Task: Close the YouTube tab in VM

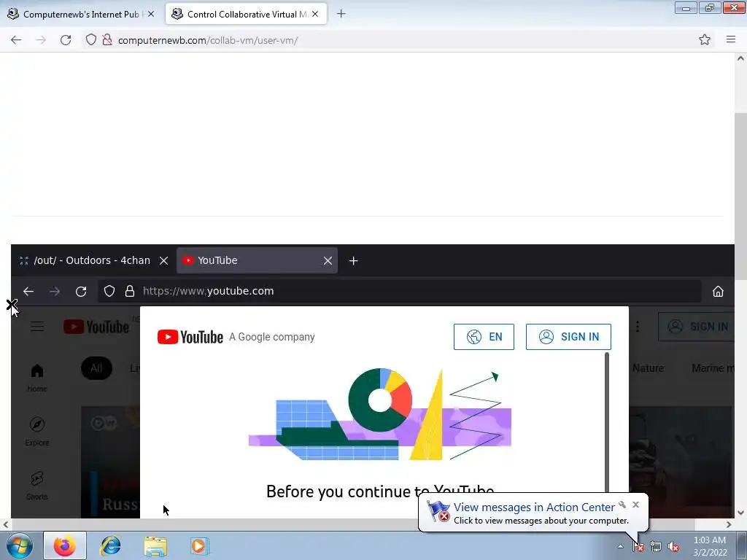Action: pos(328,260)
